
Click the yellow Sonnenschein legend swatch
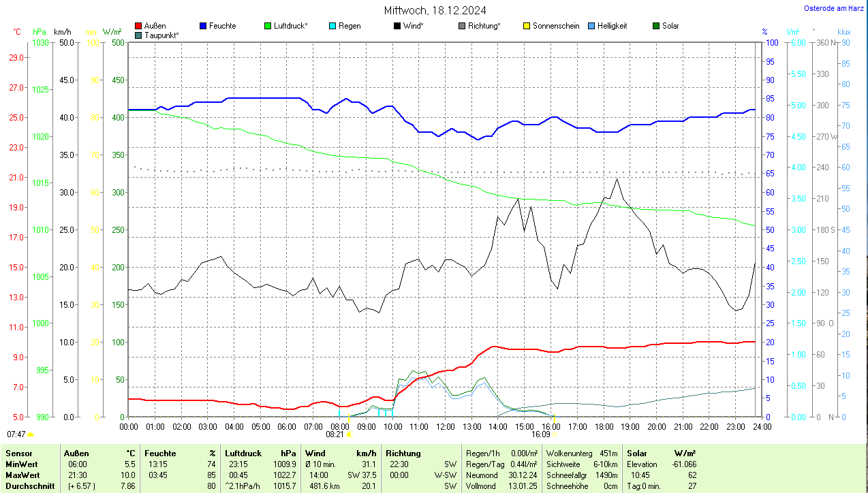pyautogui.click(x=527, y=26)
